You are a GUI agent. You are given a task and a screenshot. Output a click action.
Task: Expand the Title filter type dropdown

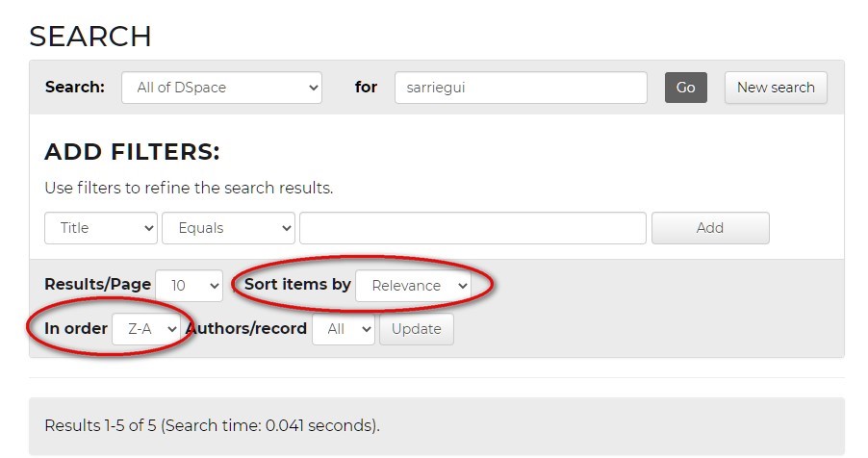[x=101, y=228]
